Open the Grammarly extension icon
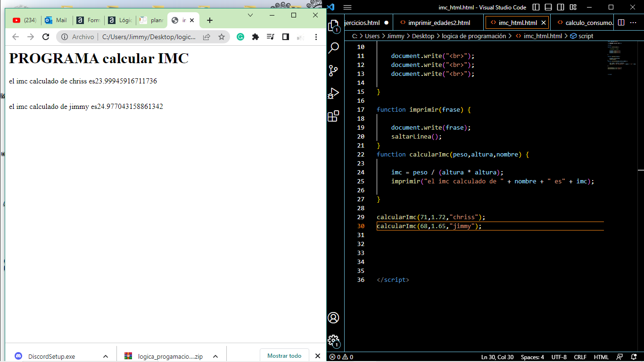644x362 pixels. [x=240, y=37]
